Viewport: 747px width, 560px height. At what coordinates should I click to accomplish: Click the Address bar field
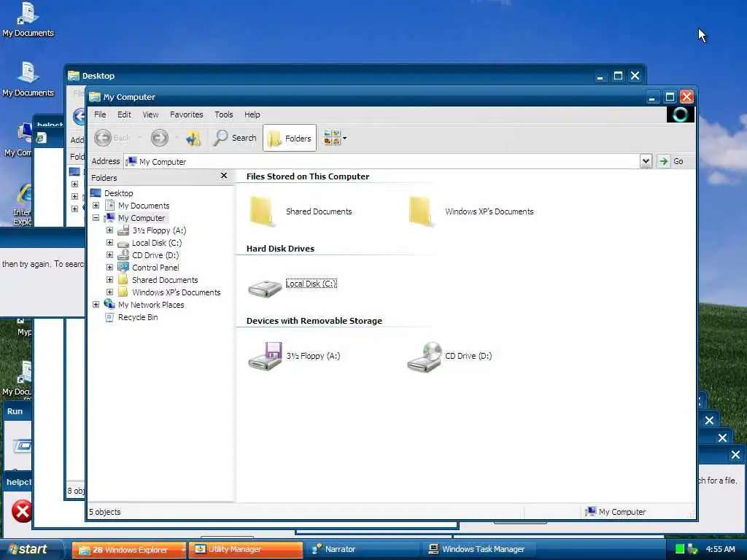click(x=382, y=161)
